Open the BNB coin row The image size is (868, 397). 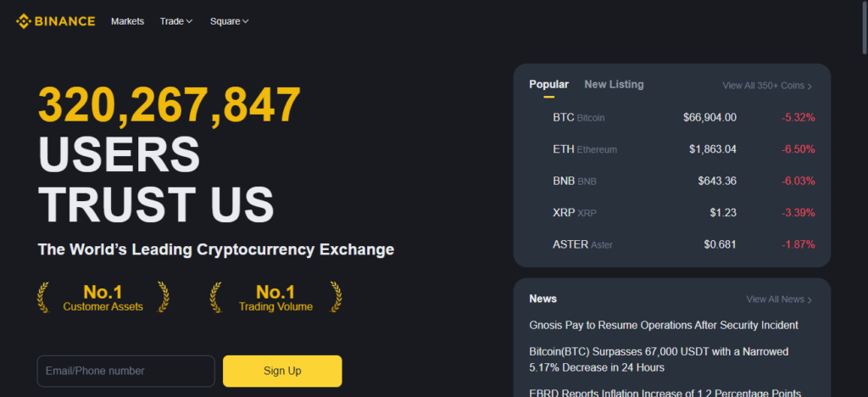[x=672, y=181]
